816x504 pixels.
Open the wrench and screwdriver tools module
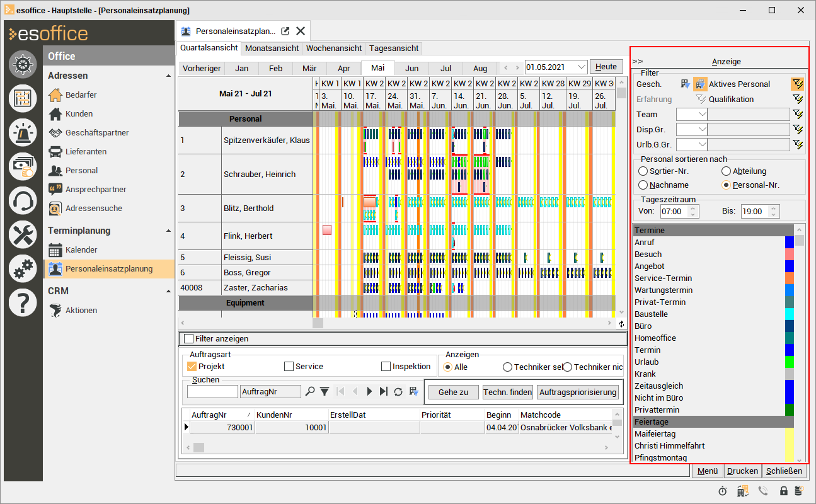point(23,234)
